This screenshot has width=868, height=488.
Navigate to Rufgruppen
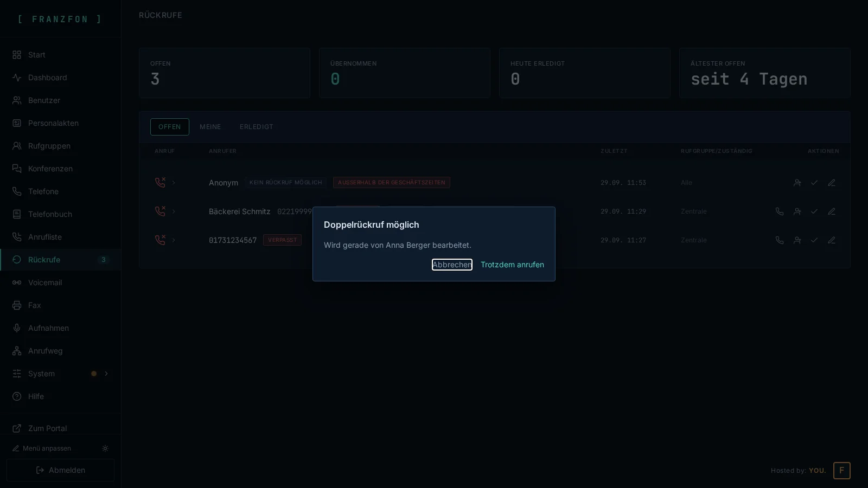[x=60, y=146]
